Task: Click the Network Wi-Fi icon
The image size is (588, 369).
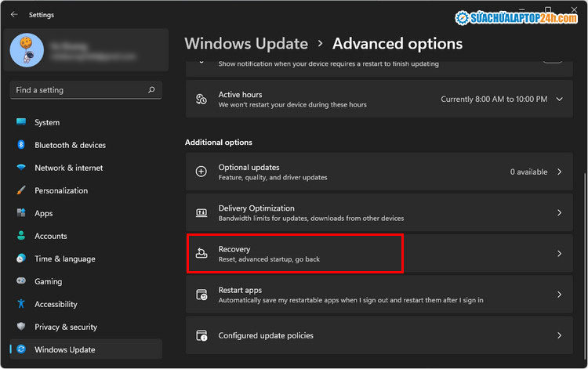Action: click(21, 168)
